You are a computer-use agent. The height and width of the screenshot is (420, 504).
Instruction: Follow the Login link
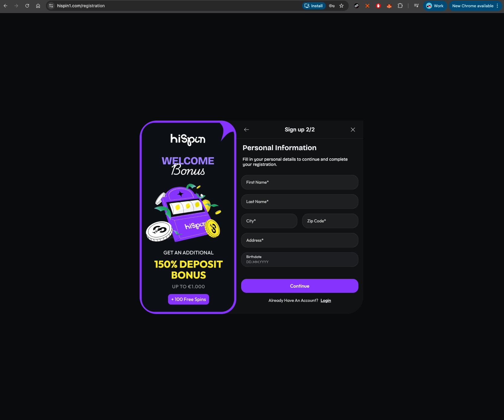326,300
